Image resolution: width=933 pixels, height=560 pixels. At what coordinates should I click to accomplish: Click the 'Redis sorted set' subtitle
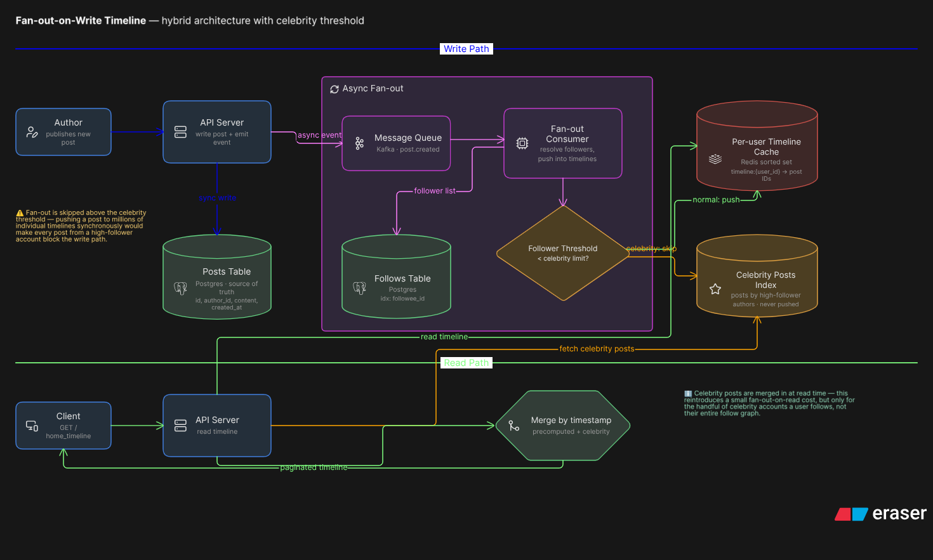(x=766, y=162)
